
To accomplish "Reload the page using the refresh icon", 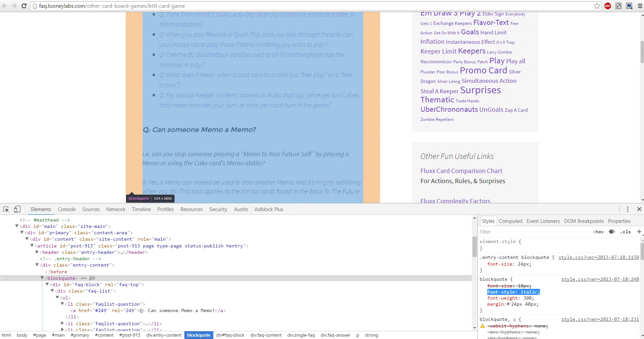I will tap(24, 6).
